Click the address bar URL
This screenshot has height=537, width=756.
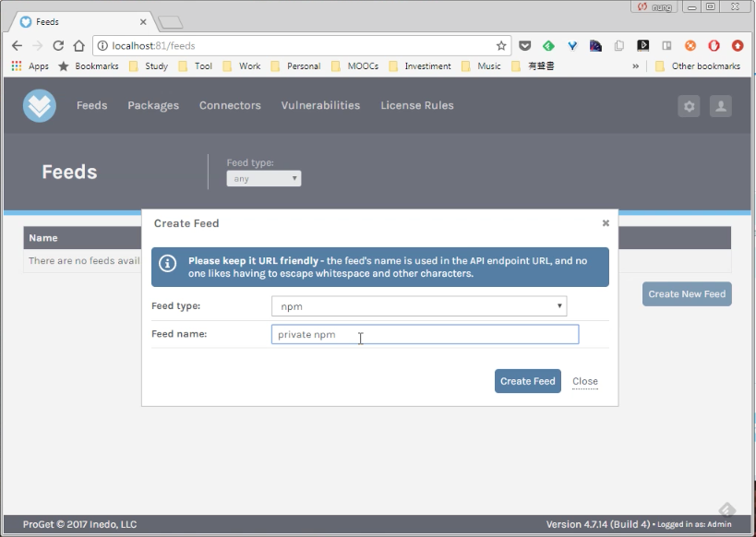coord(153,46)
